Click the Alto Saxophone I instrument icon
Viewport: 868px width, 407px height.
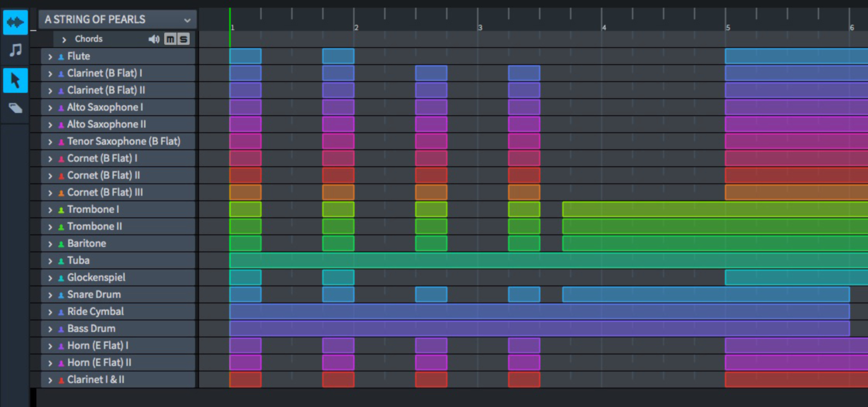61,108
